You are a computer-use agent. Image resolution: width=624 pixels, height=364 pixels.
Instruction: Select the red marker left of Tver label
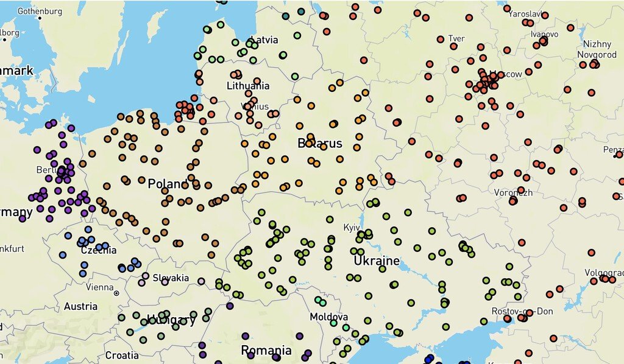441,39
